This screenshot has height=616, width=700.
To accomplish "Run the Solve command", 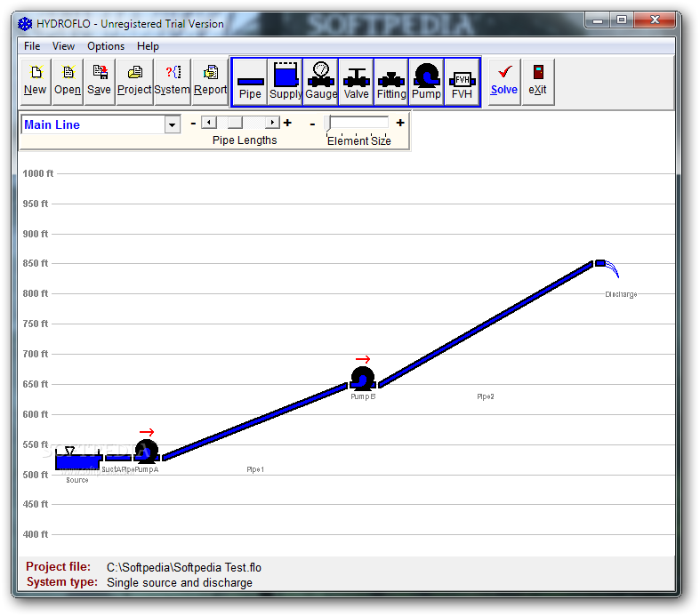I will [504, 82].
